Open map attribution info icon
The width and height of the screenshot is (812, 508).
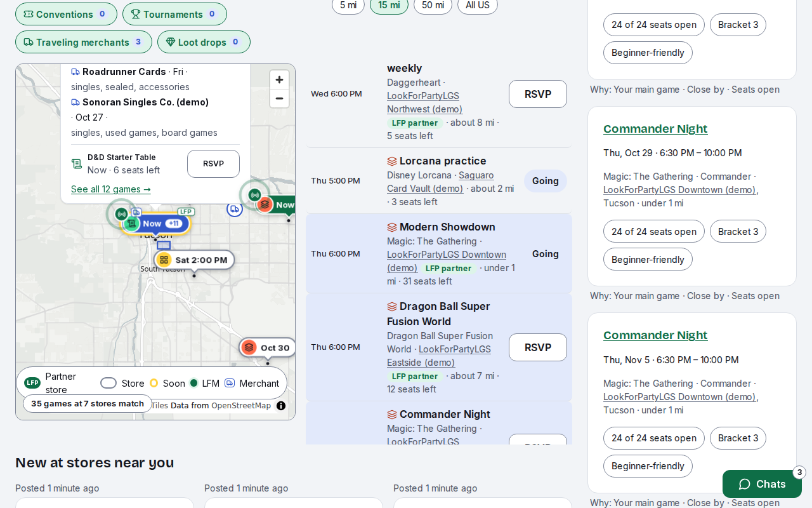coord(281,406)
